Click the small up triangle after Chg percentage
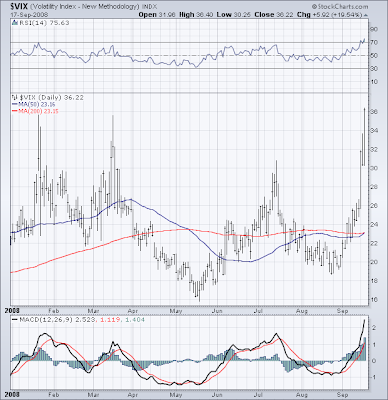This screenshot has height=400, width=388. pyautogui.click(x=366, y=15)
